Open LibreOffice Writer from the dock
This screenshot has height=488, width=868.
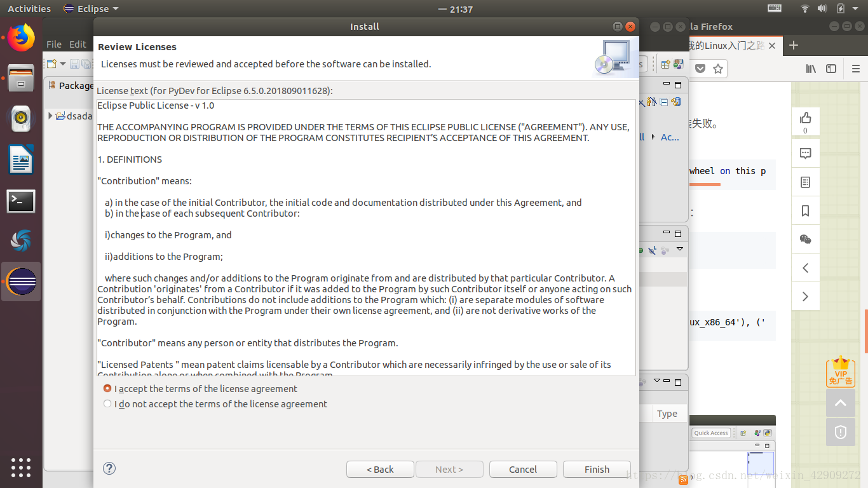21,159
